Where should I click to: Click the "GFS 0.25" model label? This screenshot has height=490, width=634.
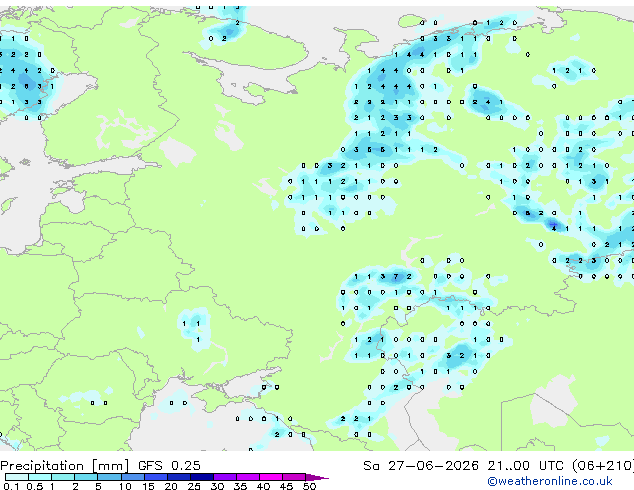coord(169,466)
